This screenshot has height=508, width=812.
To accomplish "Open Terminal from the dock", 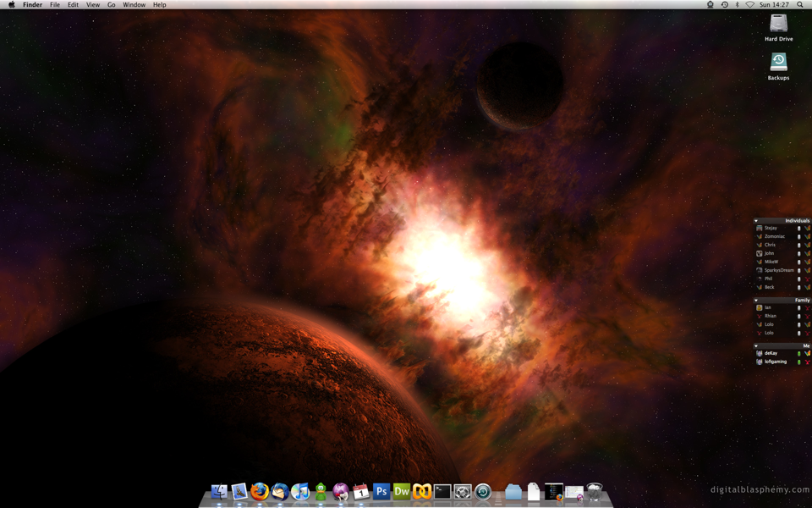I will tap(442, 492).
